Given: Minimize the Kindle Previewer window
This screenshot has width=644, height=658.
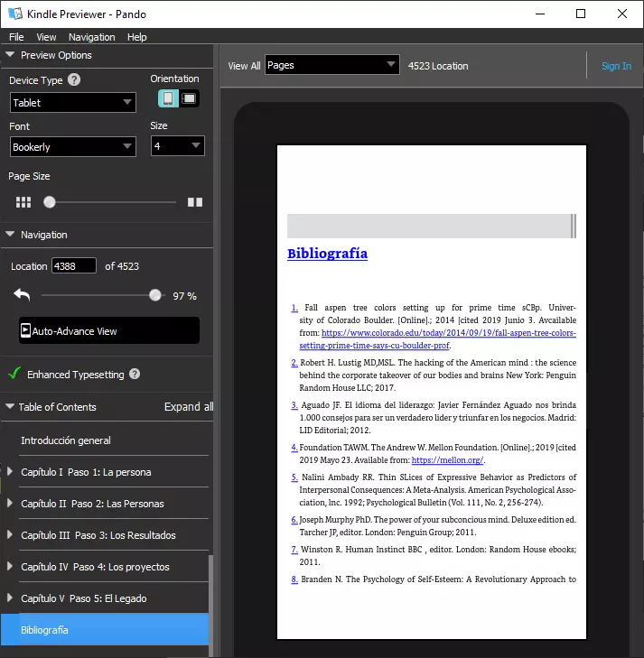Looking at the screenshot, I should (x=540, y=14).
